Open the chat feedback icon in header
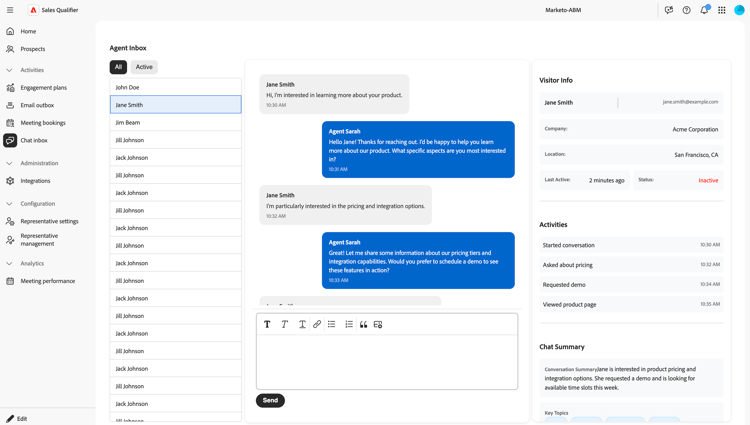Viewport: 750px width, 425px height. point(669,10)
